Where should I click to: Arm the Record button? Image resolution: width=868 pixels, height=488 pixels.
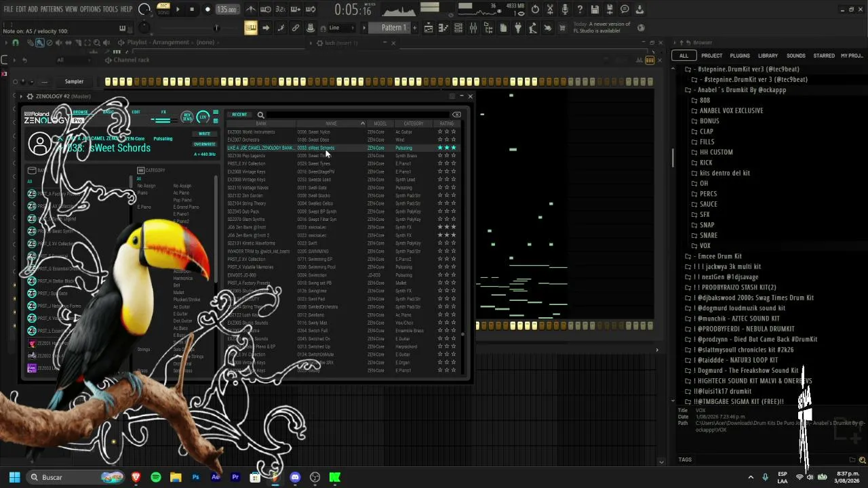[x=208, y=9]
